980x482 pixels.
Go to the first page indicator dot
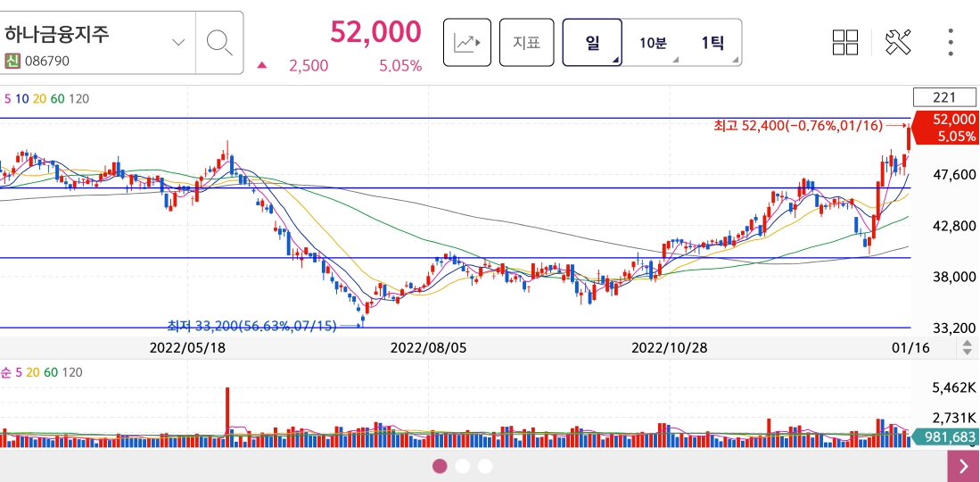[440, 466]
